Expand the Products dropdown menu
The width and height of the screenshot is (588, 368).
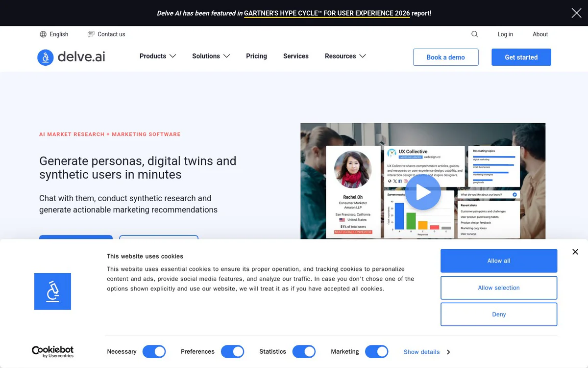pos(158,56)
